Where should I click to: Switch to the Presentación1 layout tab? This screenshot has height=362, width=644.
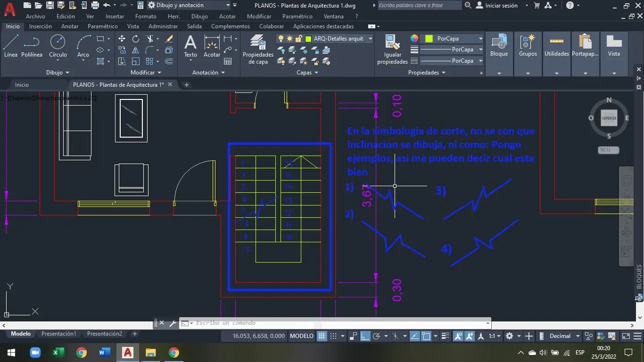coord(59,333)
